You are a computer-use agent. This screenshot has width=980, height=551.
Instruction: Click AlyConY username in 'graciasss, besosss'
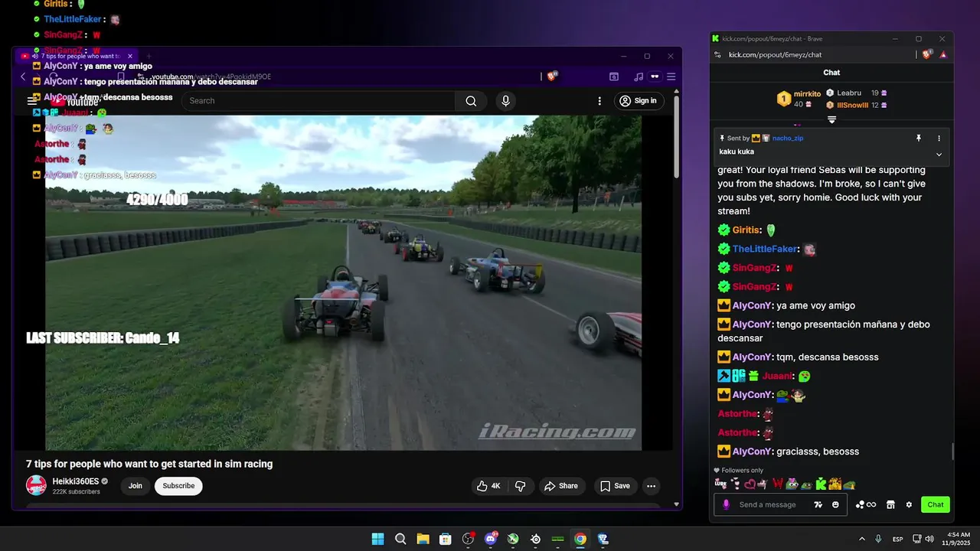tap(751, 452)
